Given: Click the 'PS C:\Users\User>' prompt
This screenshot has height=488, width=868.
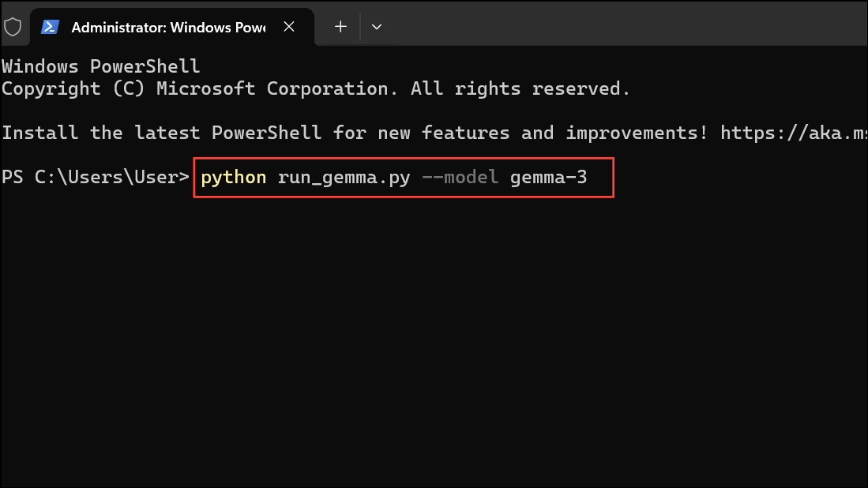Looking at the screenshot, I should [96, 177].
